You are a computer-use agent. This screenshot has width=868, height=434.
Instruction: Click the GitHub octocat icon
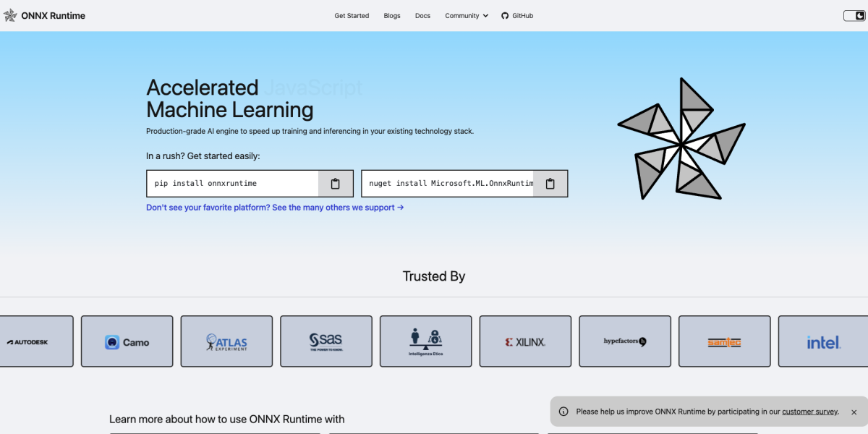point(505,16)
